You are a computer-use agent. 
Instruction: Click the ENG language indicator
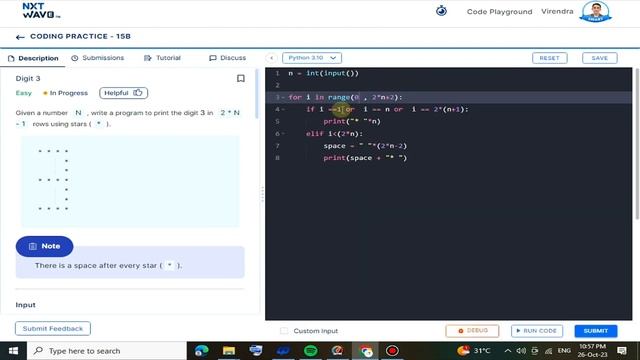[564, 351]
